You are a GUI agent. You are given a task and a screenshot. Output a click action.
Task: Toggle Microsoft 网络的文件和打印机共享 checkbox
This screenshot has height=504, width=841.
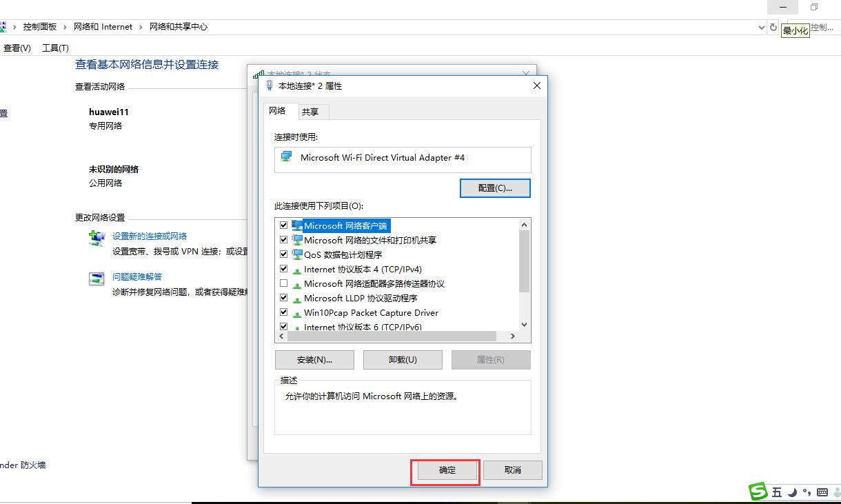click(283, 240)
